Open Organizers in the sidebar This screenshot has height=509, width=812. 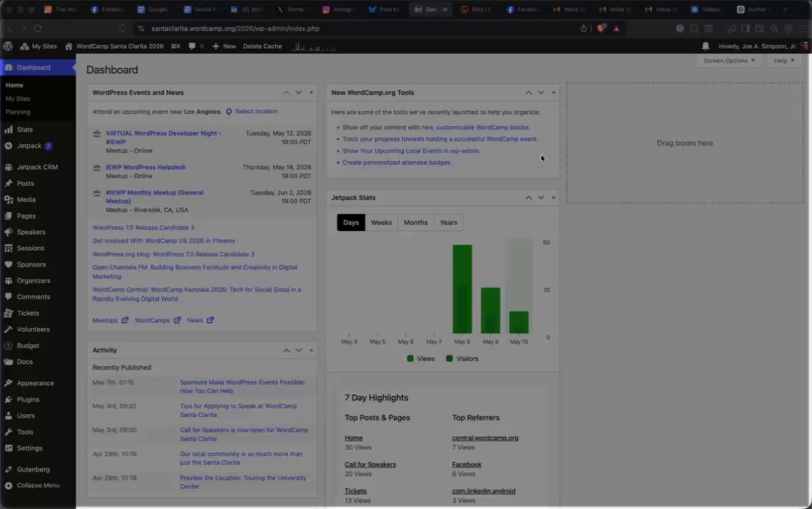point(33,280)
